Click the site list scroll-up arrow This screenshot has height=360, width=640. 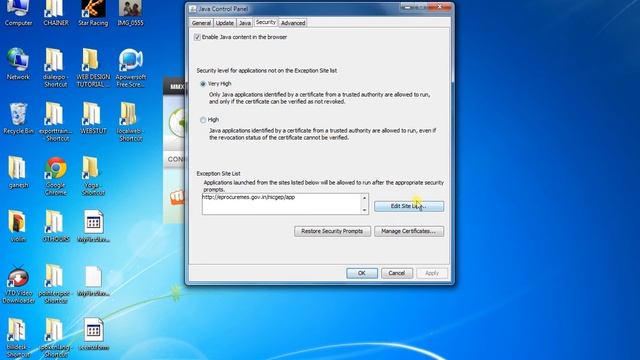click(364, 198)
